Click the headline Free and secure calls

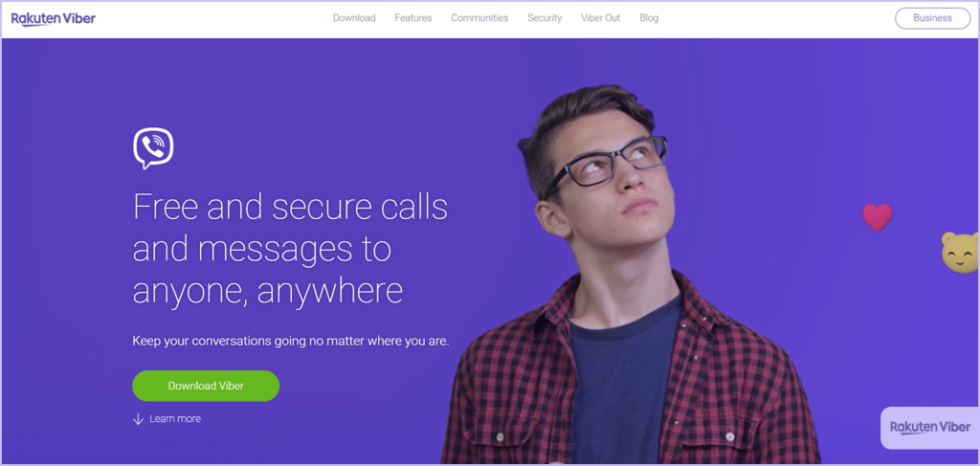pyautogui.click(x=291, y=208)
